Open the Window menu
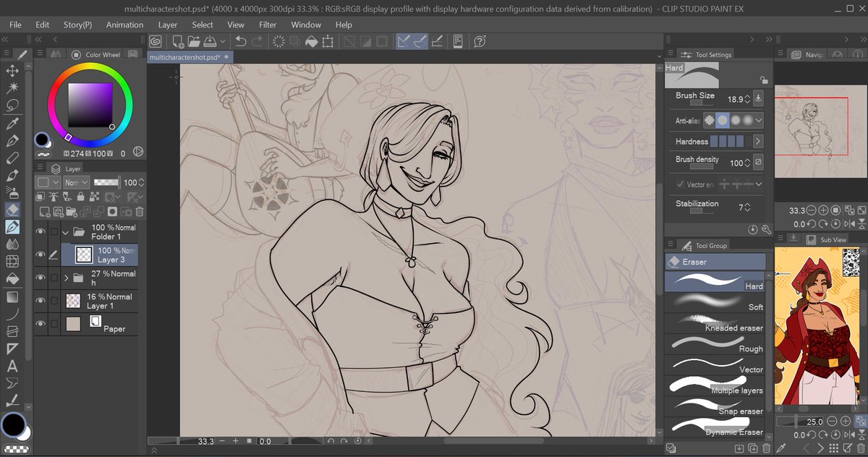This screenshot has width=868, height=457. pos(306,25)
